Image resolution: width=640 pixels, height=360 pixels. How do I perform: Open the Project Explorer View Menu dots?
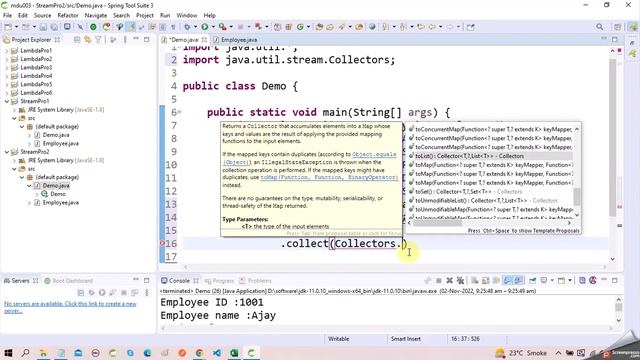coord(125,40)
